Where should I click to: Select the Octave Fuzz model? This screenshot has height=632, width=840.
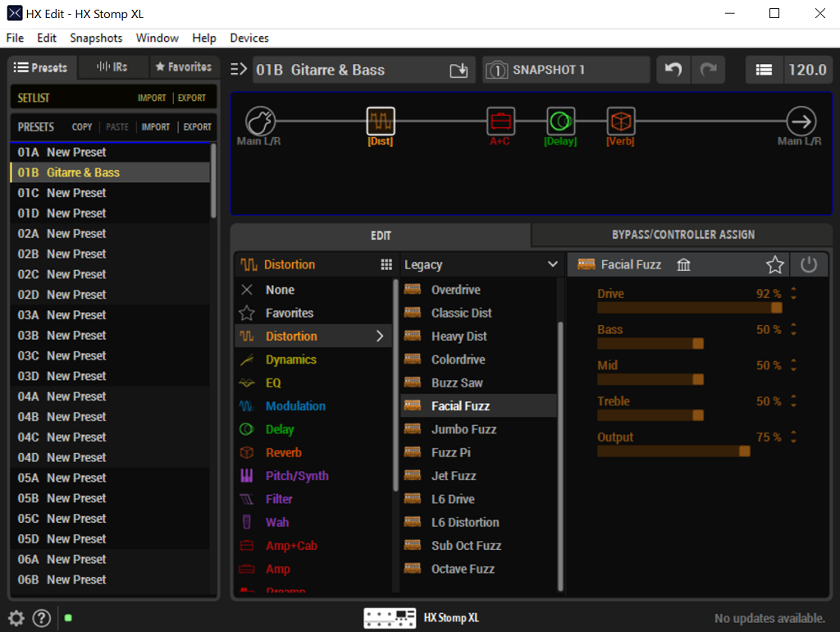point(478,569)
